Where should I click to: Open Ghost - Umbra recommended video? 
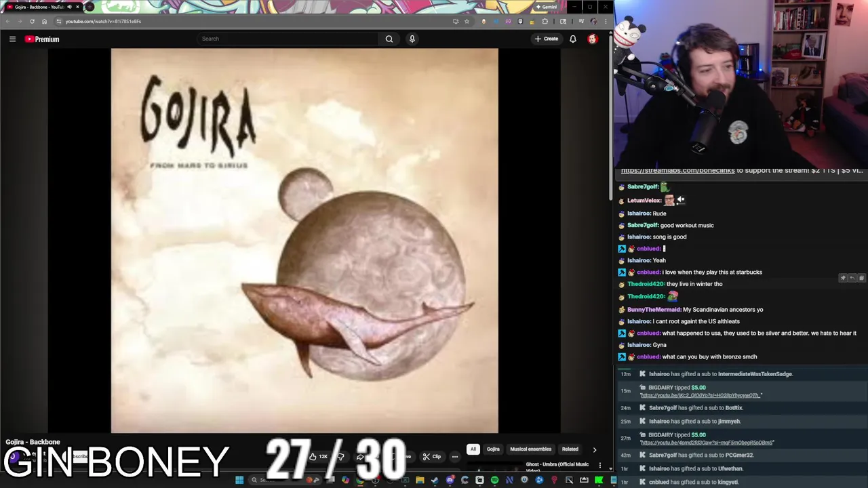(x=557, y=466)
